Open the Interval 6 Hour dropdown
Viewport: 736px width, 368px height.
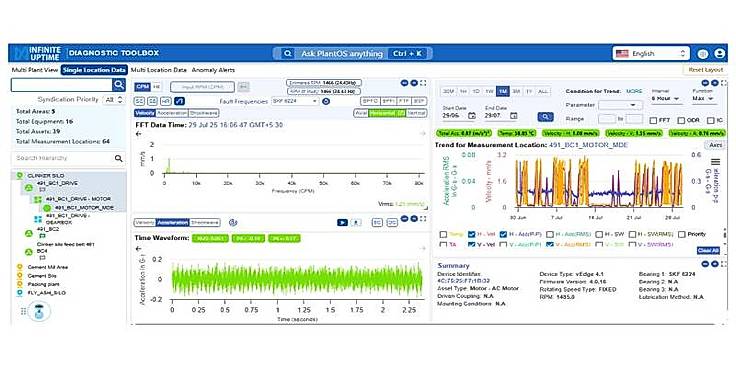(x=666, y=99)
